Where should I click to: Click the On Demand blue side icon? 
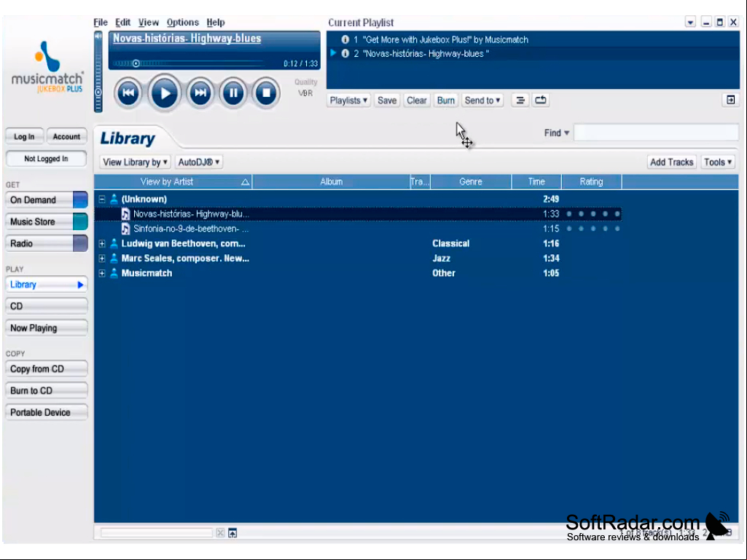(x=80, y=200)
